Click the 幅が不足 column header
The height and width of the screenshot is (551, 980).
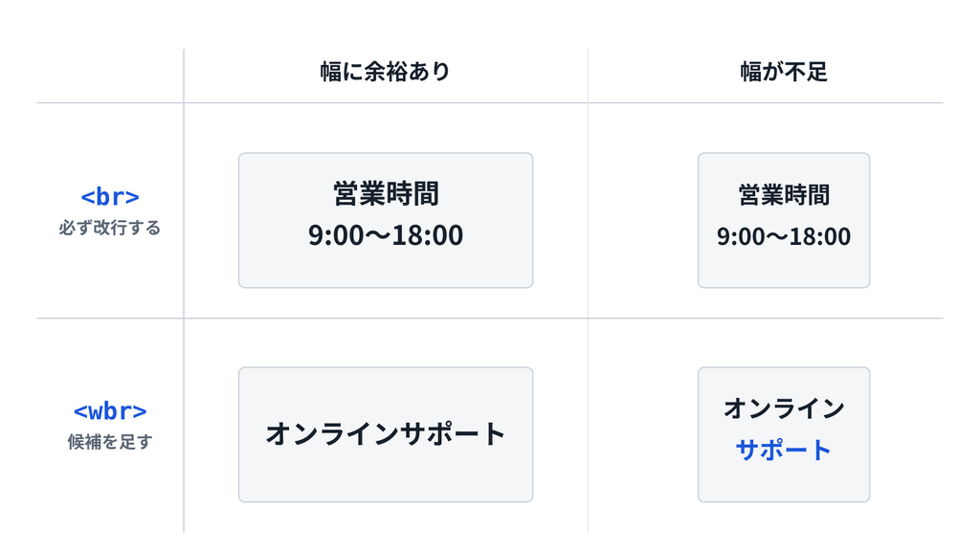coord(784,72)
